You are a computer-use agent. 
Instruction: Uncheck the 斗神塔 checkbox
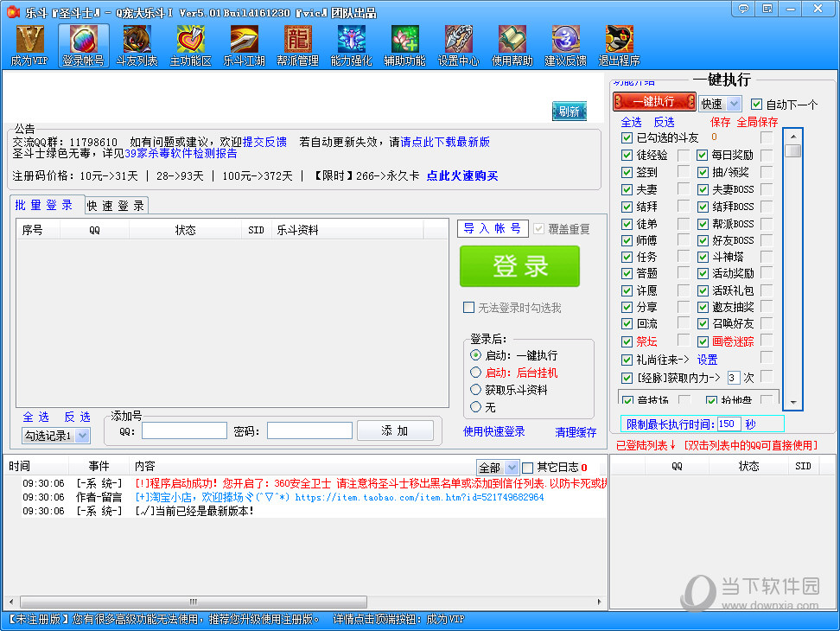click(703, 257)
